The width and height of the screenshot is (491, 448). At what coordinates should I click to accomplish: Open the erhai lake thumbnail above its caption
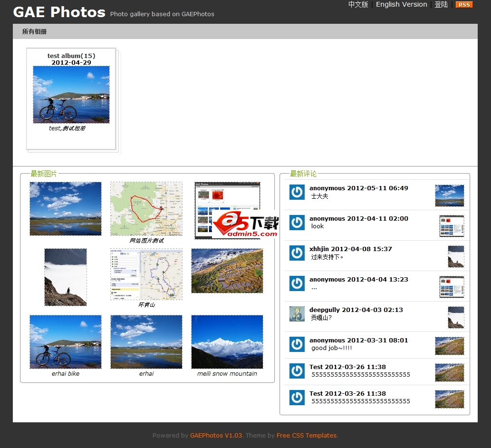click(x=146, y=342)
